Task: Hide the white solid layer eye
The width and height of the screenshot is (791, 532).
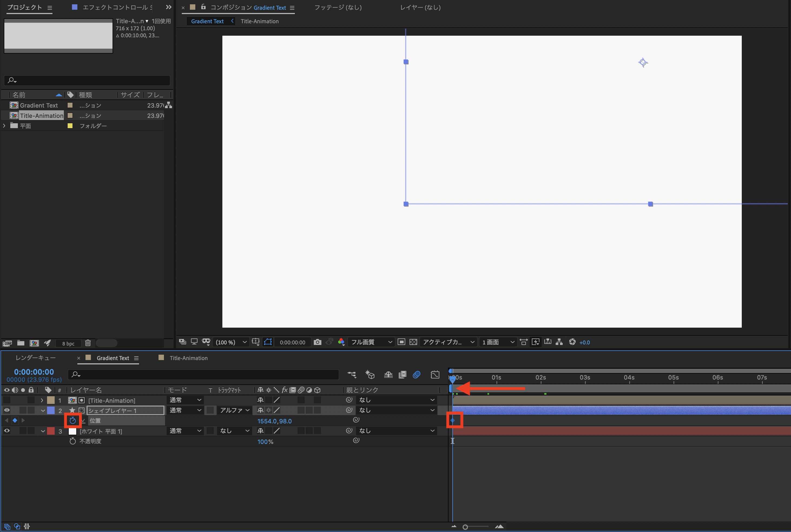Action: 6,431
